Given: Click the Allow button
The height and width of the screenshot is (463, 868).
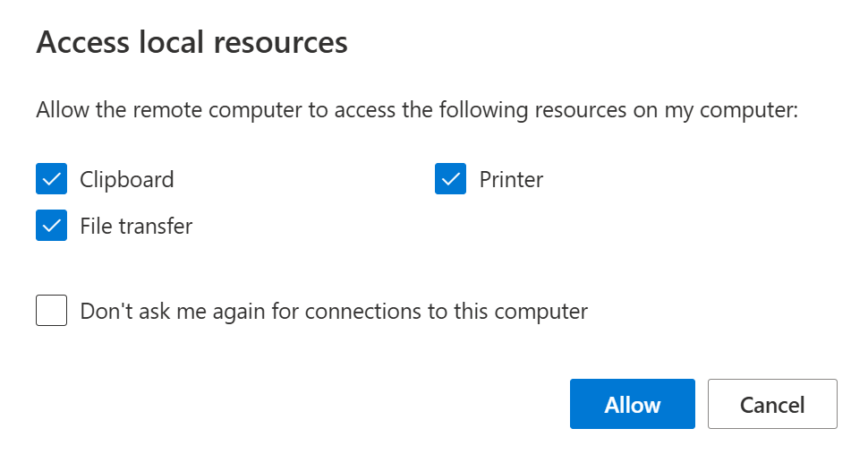Looking at the screenshot, I should (632, 404).
